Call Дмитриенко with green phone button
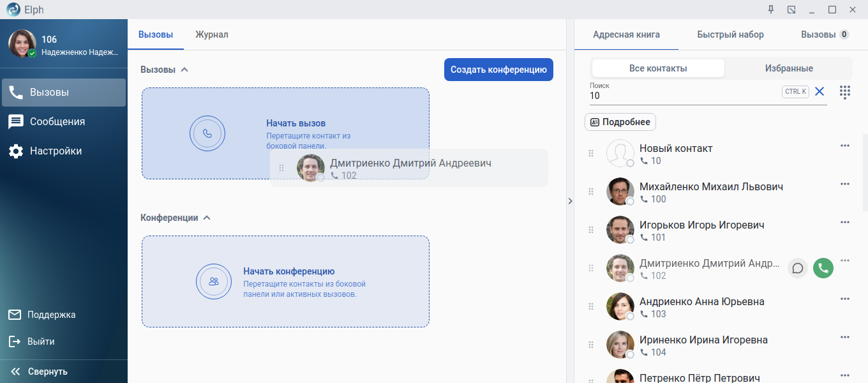The height and width of the screenshot is (383, 868). coord(823,268)
